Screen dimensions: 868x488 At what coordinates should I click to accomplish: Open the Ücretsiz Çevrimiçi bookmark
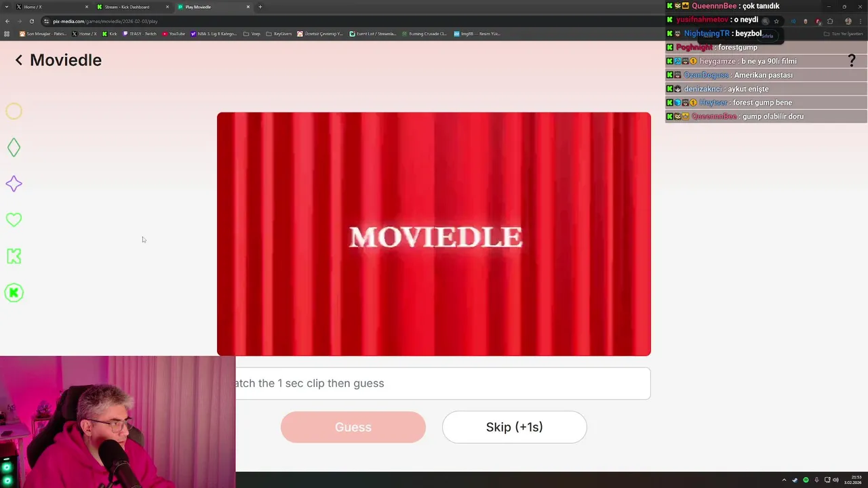[x=320, y=34]
